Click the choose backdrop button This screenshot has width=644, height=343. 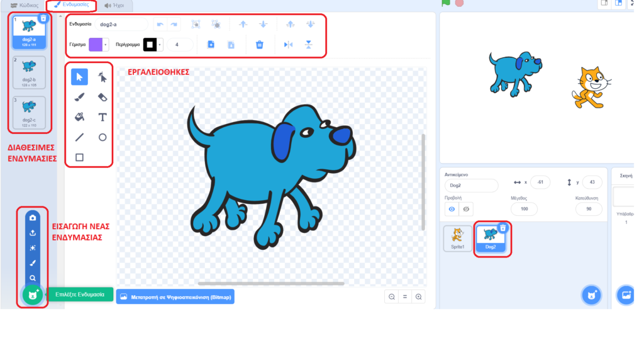(626, 295)
